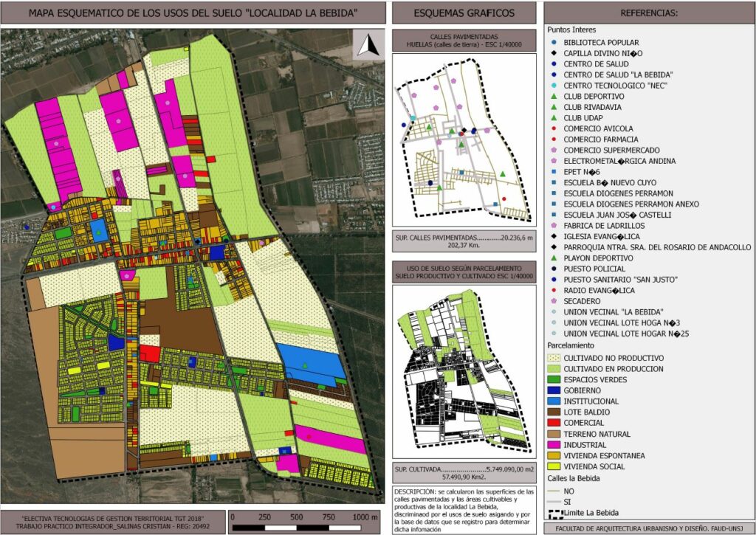Click the main map title about "LOCALIDAD LA BEBIDA"
756x535 pixels.
(193, 13)
